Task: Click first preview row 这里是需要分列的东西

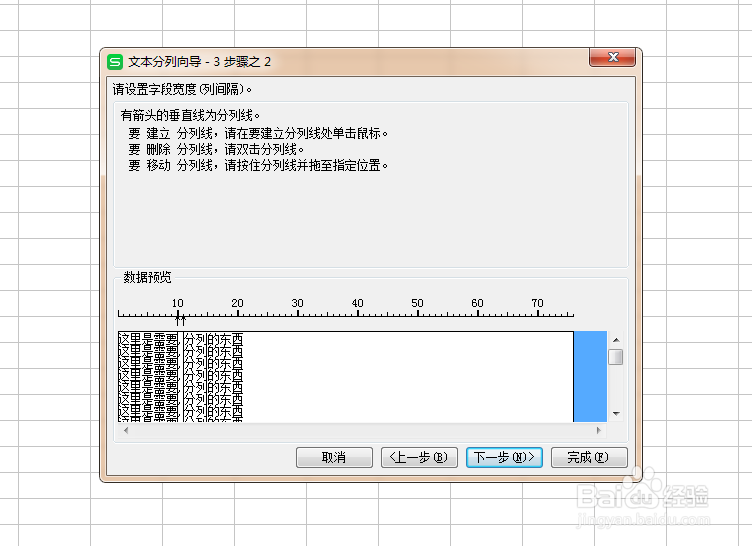Action: pyautogui.click(x=181, y=340)
